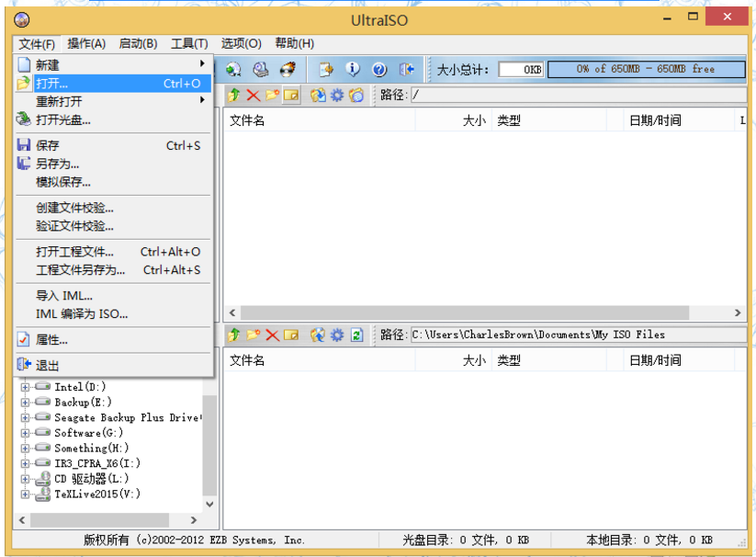756x557 pixels.
Task: Select 验证文件校验... menu entry
Action: coord(113,226)
